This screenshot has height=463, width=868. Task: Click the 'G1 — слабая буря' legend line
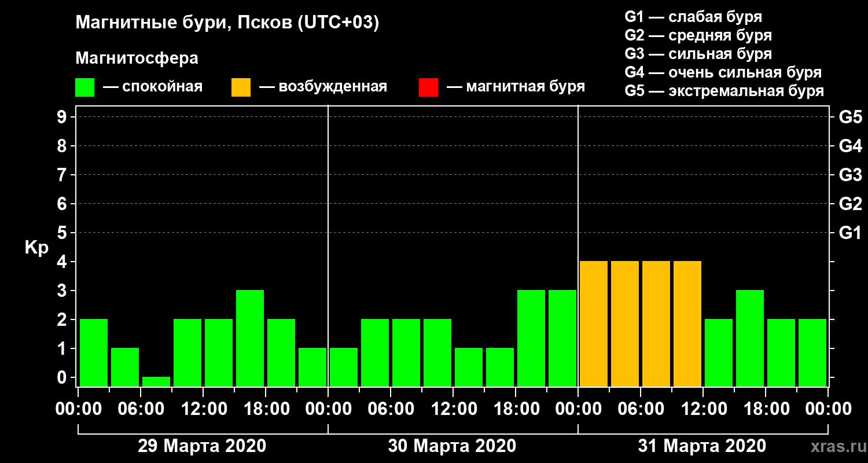coord(693,16)
